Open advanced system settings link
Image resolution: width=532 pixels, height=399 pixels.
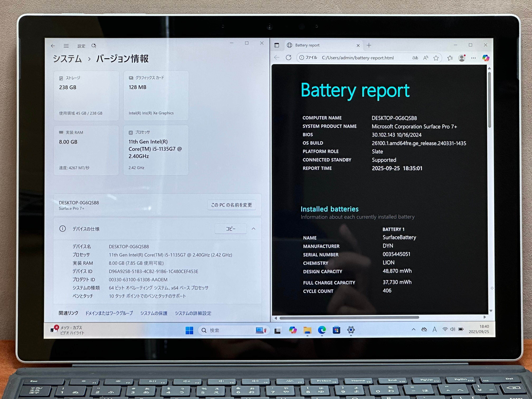pos(193,313)
